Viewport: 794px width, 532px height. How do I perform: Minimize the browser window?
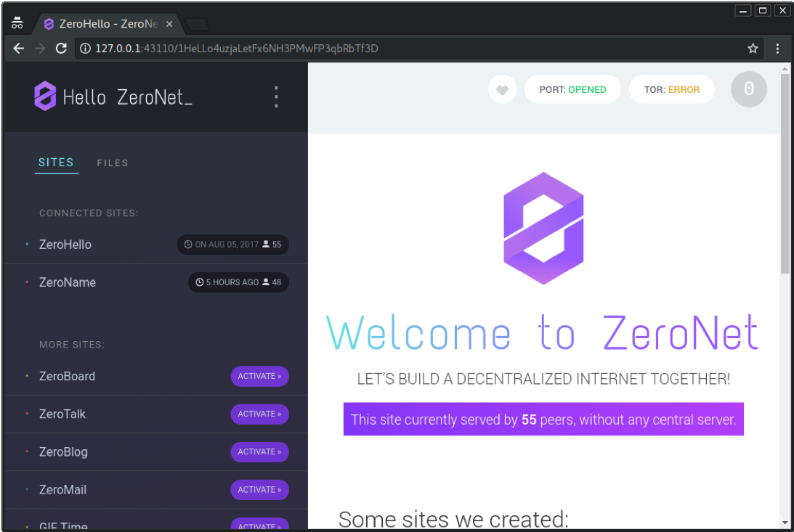point(743,10)
